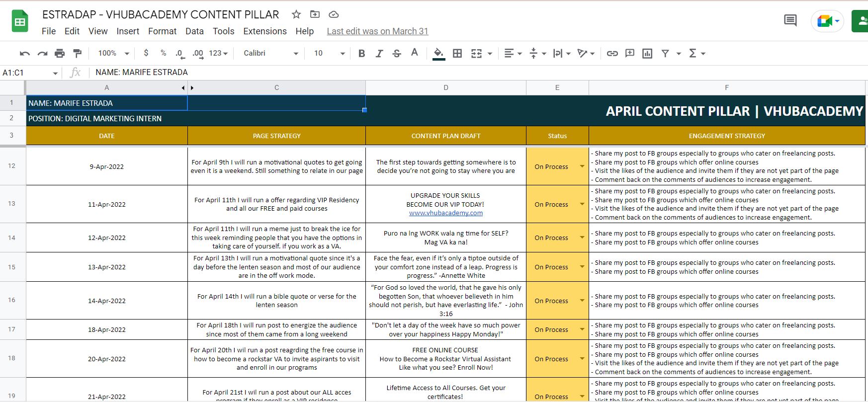Toggle italic formatting

(x=379, y=53)
